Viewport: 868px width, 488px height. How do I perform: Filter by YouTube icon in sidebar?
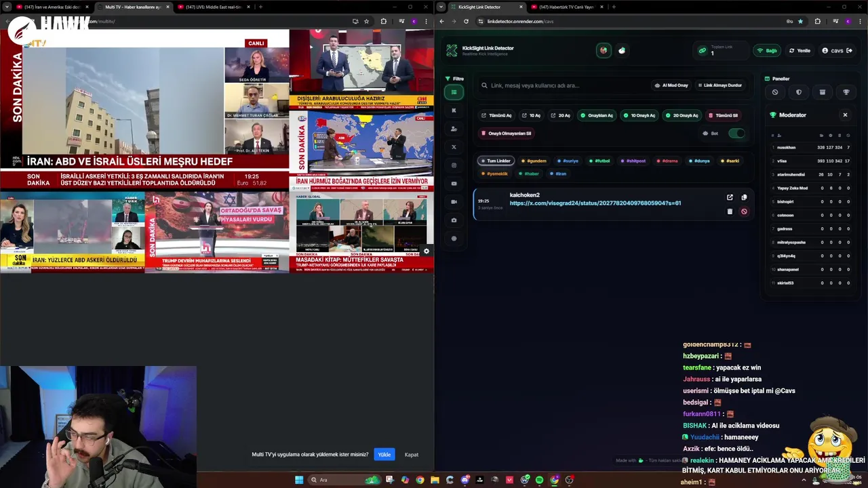pos(454,184)
